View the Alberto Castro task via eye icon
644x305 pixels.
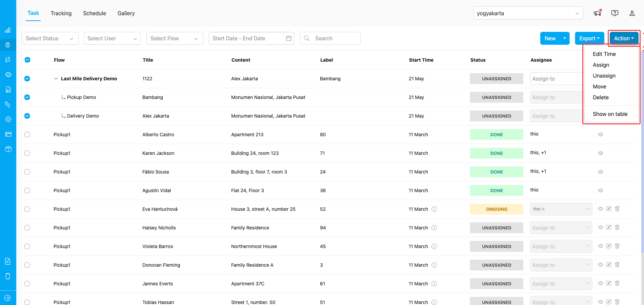click(x=601, y=135)
